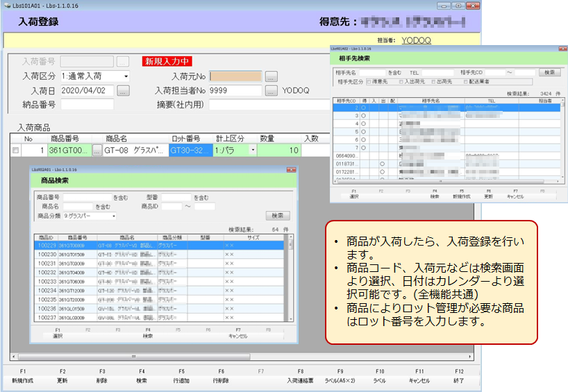Click the YODOQ 担当者 link
The image size is (568, 392).
click(416, 40)
